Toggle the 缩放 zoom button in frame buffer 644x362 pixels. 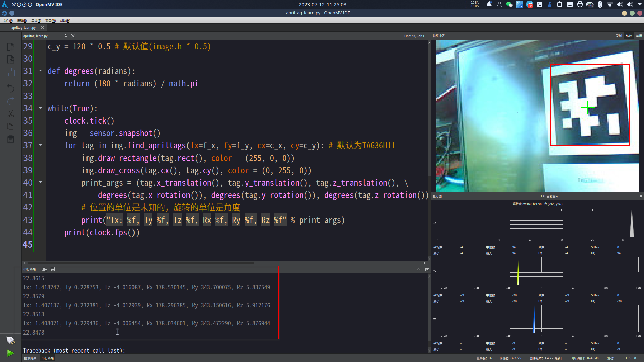(x=629, y=36)
